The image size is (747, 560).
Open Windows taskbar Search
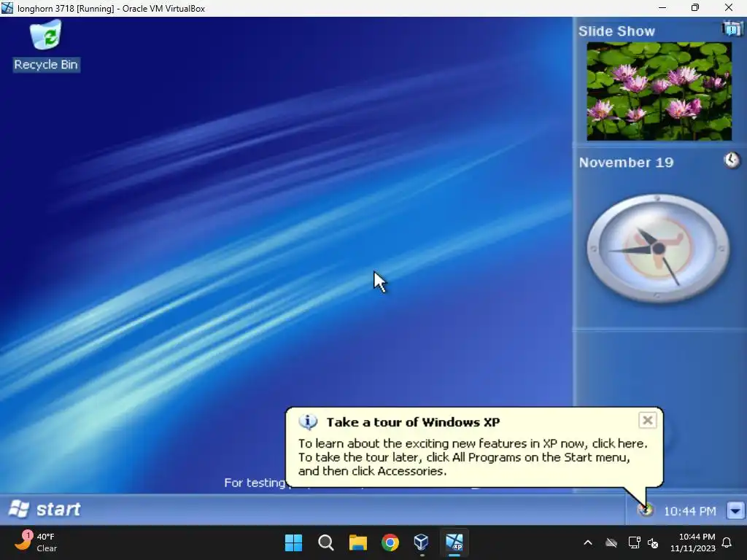click(326, 542)
